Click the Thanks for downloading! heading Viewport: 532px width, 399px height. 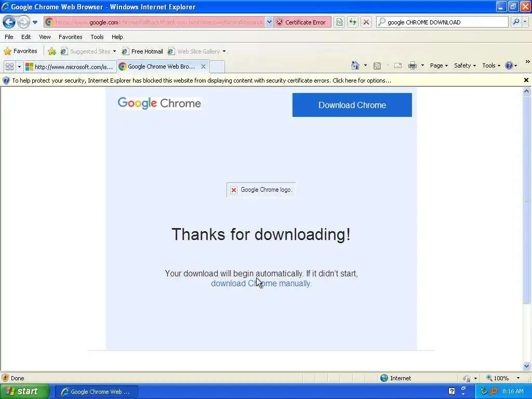pos(261,234)
